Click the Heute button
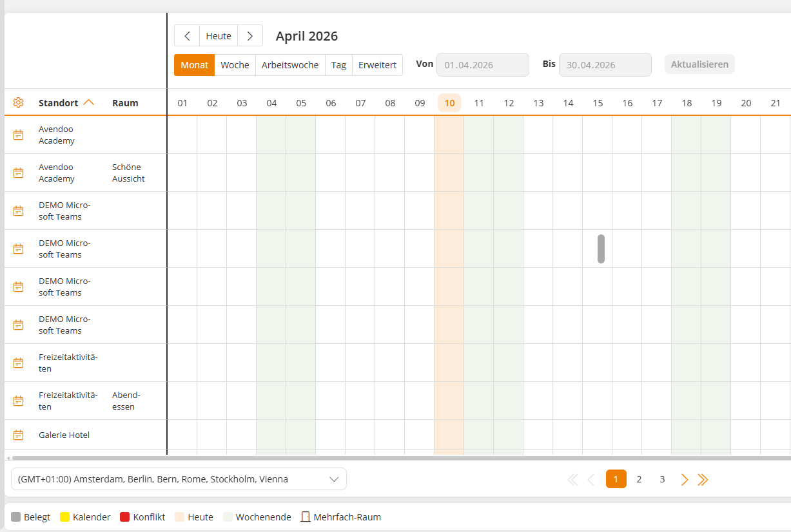This screenshot has width=791, height=532. coord(219,36)
